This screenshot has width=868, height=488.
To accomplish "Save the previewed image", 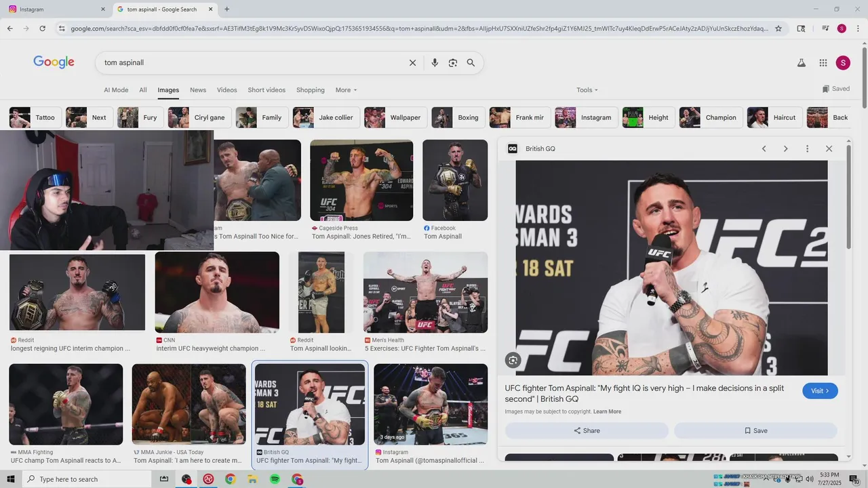I will [x=755, y=430].
